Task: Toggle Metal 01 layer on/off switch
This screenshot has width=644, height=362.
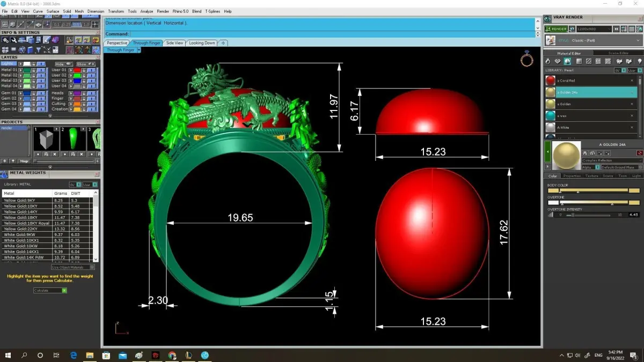Action: [x=41, y=70]
